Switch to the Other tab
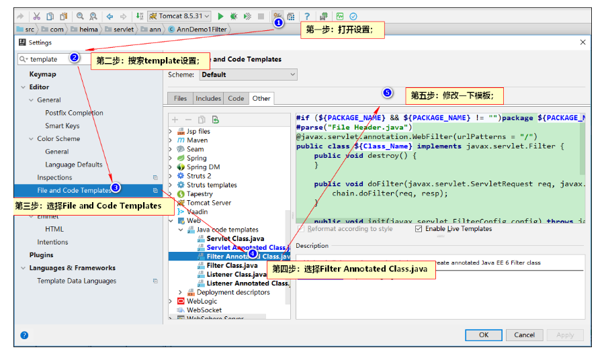Image resolution: width=606 pixels, height=364 pixels. [261, 99]
